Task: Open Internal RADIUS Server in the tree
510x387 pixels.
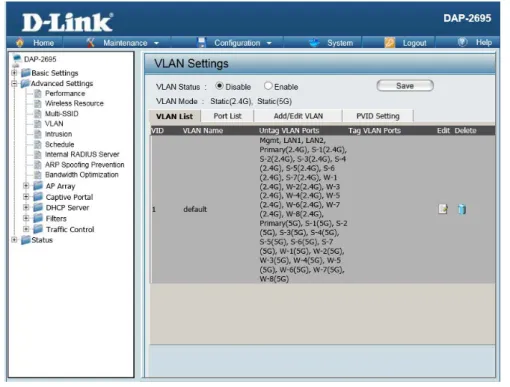Action: (82, 154)
